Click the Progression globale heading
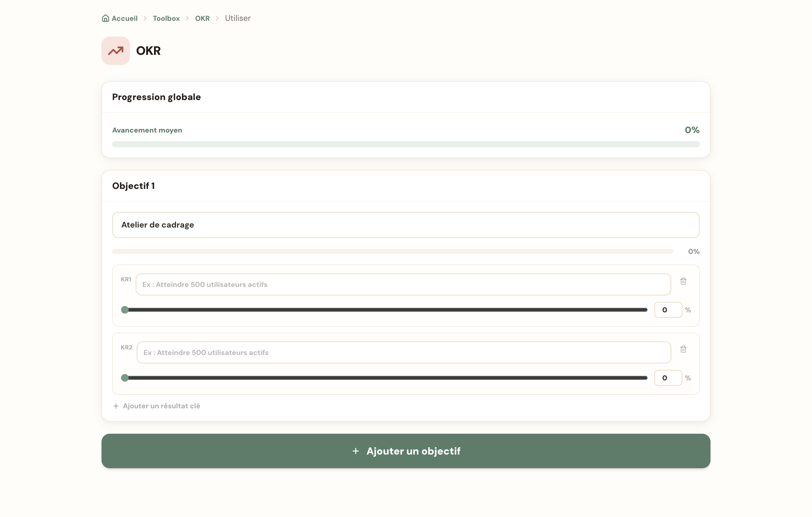 pyautogui.click(x=157, y=97)
